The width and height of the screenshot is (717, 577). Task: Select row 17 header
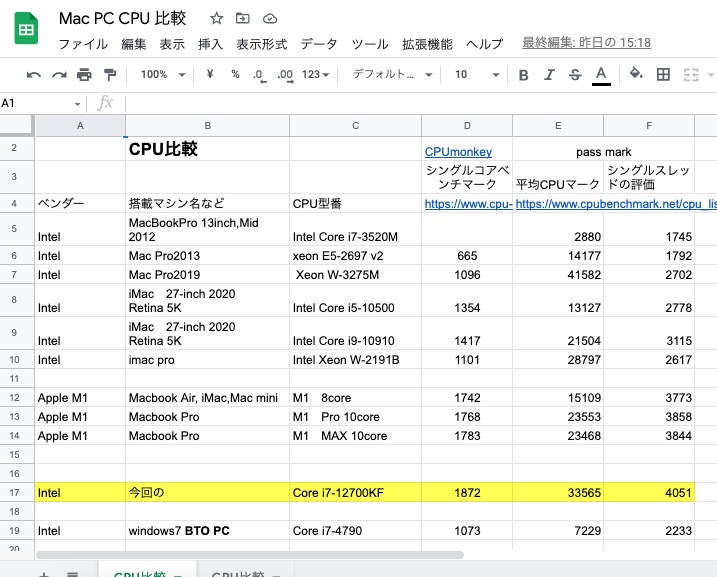(15, 492)
